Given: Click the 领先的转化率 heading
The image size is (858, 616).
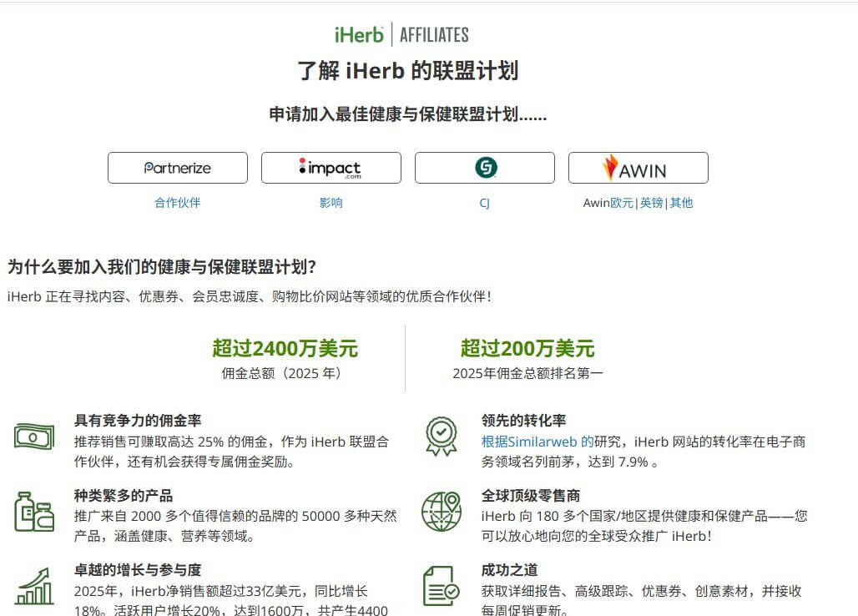Looking at the screenshot, I should point(523,421).
